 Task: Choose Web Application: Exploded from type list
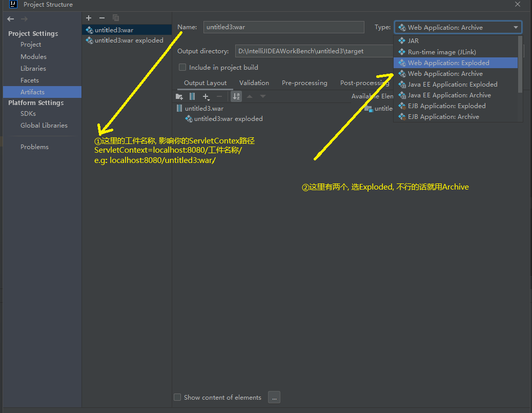click(x=448, y=63)
